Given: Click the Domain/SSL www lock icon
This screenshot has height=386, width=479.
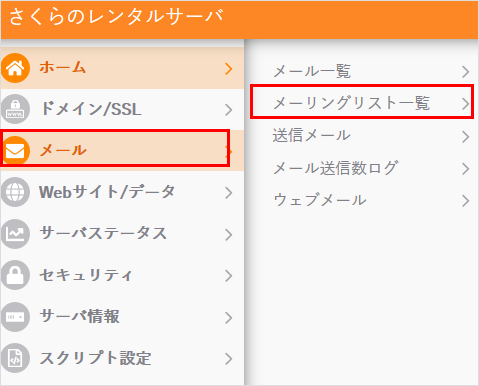Looking at the screenshot, I should [x=15, y=109].
